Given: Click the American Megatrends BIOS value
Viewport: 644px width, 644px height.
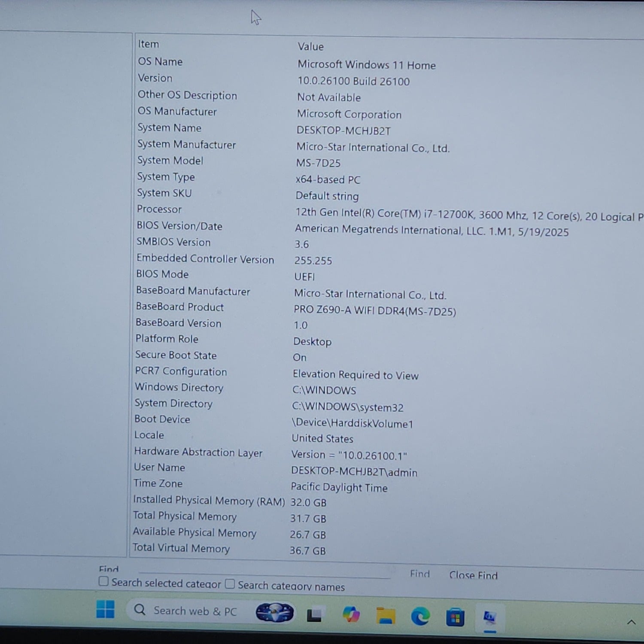Looking at the screenshot, I should (431, 231).
